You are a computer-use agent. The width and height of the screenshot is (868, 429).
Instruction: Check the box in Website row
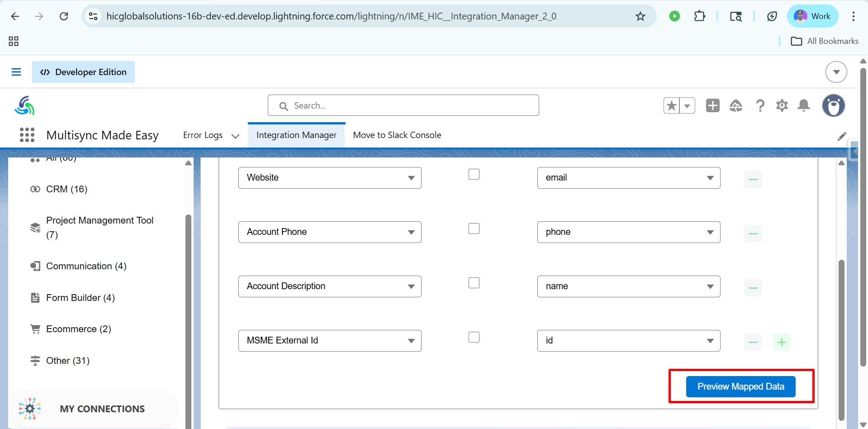(474, 175)
